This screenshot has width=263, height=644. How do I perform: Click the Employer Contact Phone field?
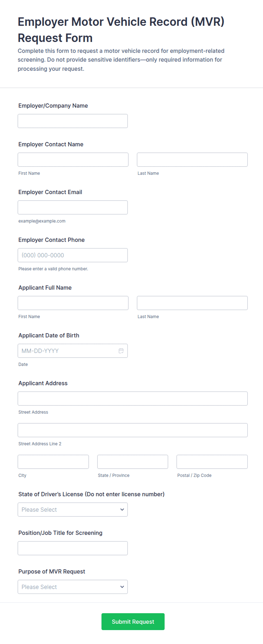click(x=73, y=255)
